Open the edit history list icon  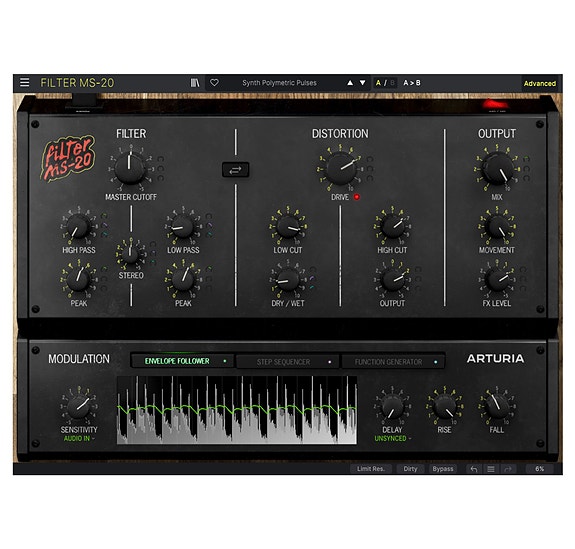coord(491,469)
